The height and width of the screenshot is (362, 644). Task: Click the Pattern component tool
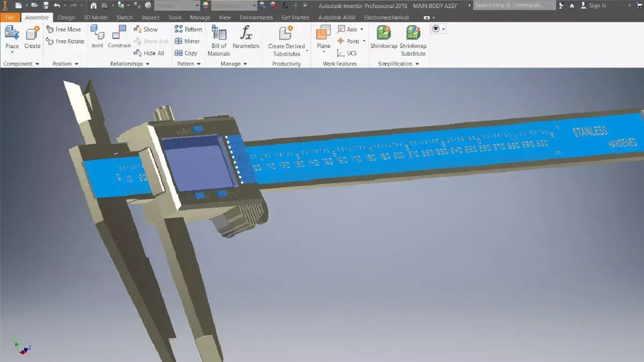[188, 29]
